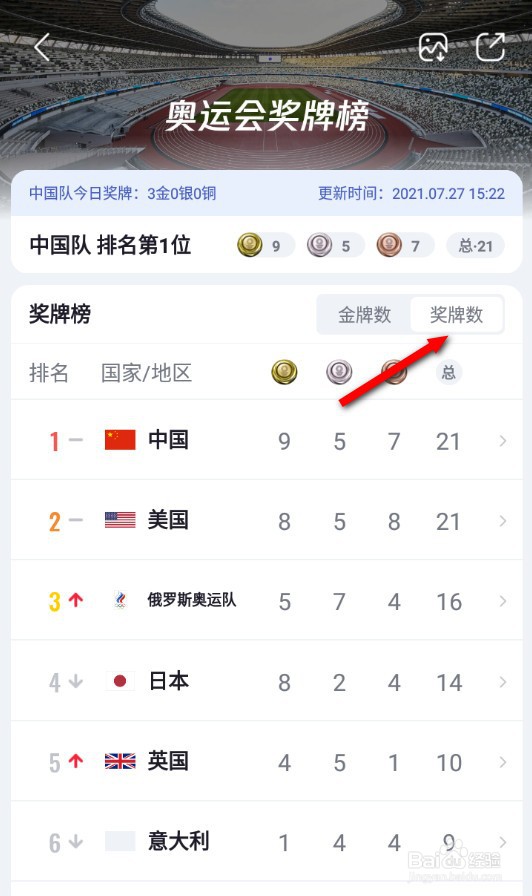Tap China team gold count badge
Image resolution: width=532 pixels, height=896 pixels.
point(266,246)
